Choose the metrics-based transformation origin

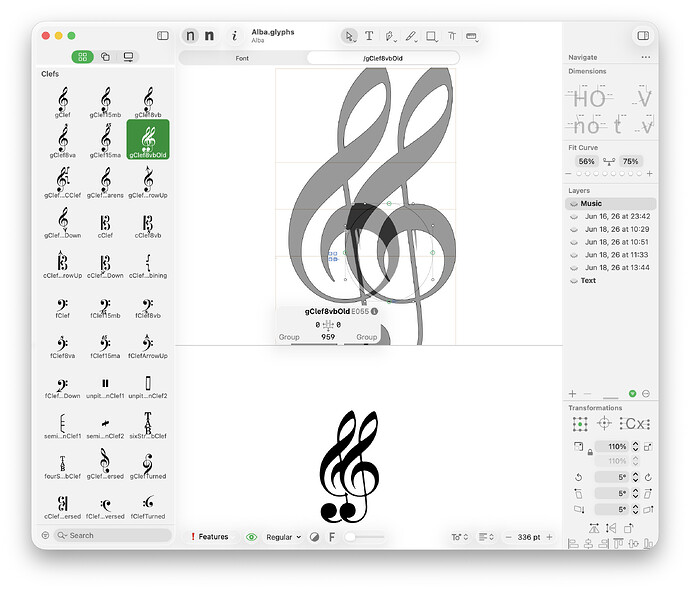635,424
